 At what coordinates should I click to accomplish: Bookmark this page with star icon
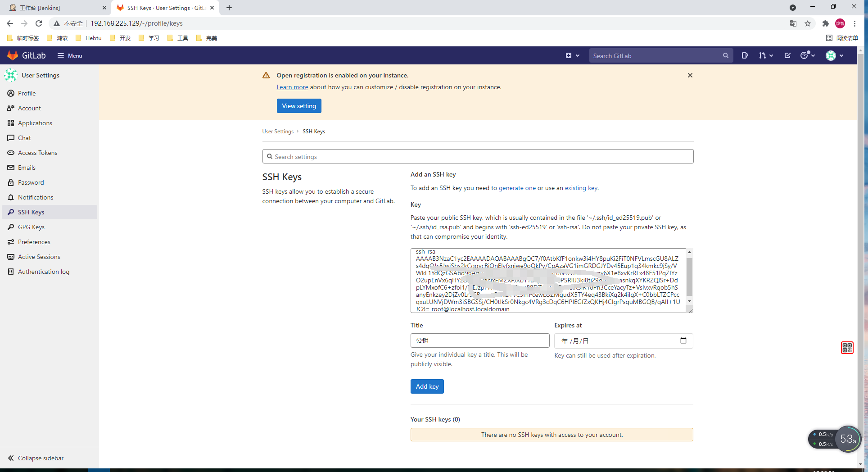click(x=808, y=23)
